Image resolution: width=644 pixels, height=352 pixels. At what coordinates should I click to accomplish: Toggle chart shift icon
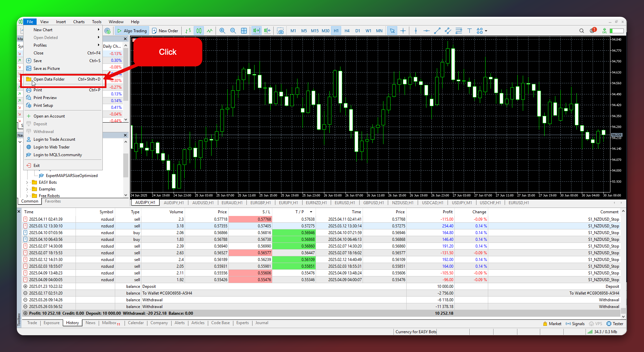pyautogui.click(x=267, y=31)
